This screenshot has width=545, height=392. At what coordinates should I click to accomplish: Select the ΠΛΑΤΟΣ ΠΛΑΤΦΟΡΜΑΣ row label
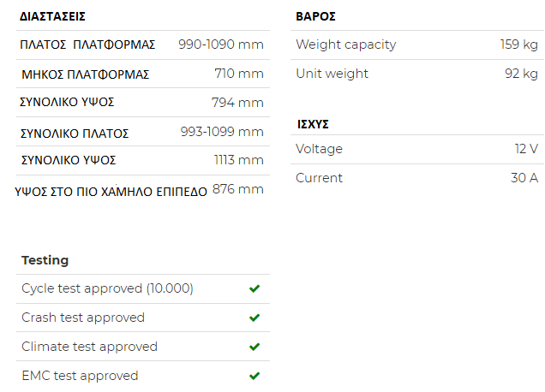tap(87, 45)
